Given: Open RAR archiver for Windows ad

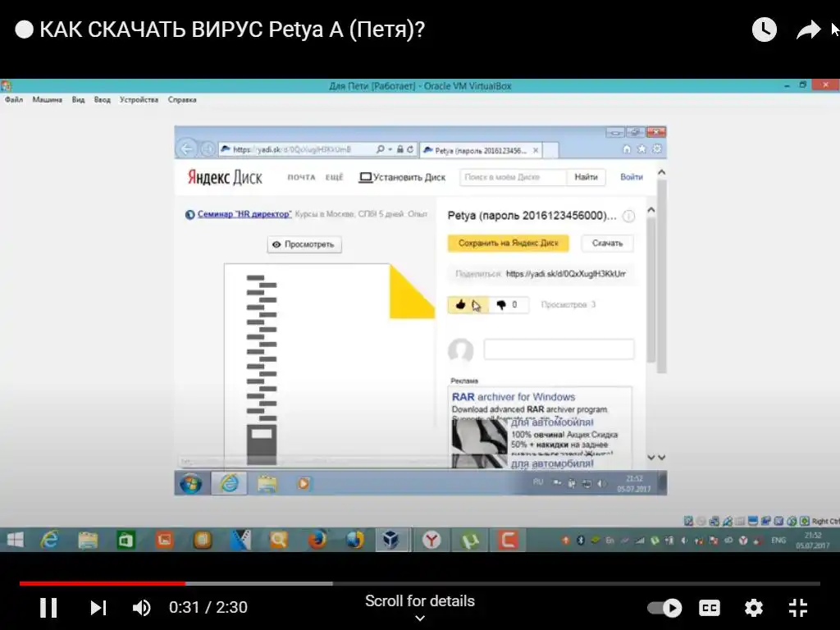Looking at the screenshot, I should [514, 397].
